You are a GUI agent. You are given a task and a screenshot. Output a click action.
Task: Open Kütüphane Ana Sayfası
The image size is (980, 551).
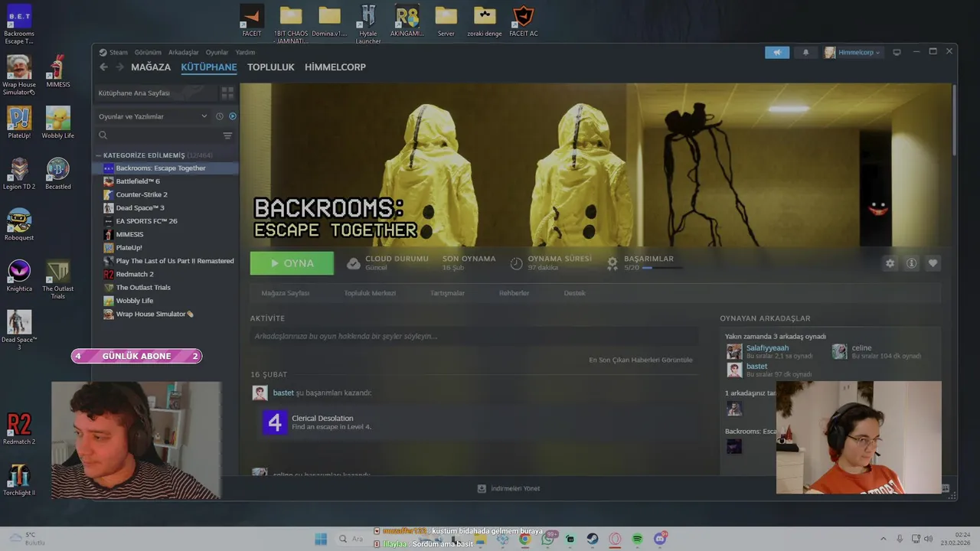click(x=157, y=93)
